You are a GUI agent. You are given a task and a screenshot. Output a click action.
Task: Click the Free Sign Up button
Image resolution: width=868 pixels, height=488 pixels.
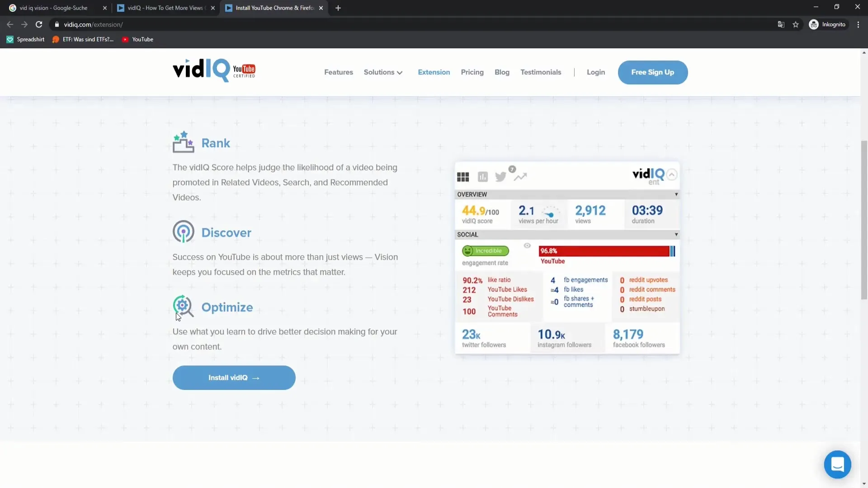tap(653, 72)
